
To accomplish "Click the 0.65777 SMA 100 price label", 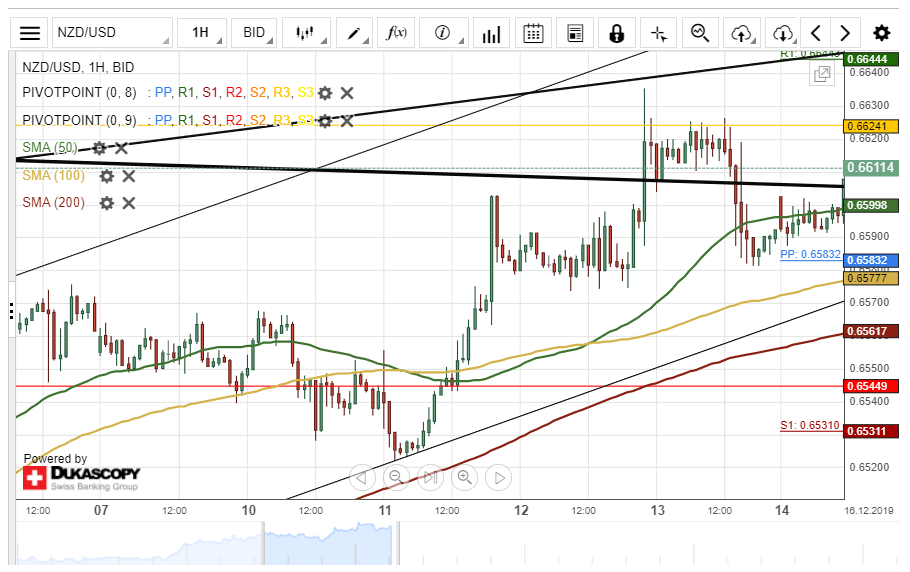I will (871, 278).
